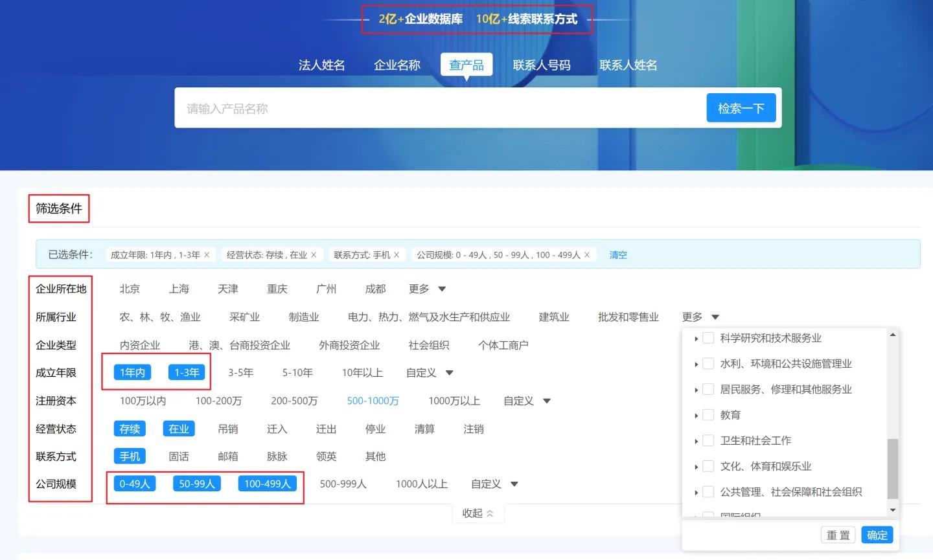Toggle off the 1年内 founding year filter

tap(132, 372)
